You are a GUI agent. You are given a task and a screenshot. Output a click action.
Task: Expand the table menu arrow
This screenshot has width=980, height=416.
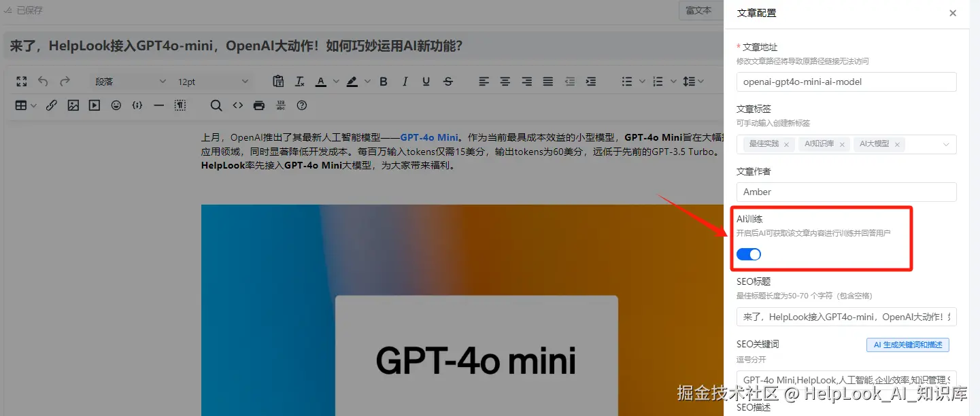(x=34, y=105)
